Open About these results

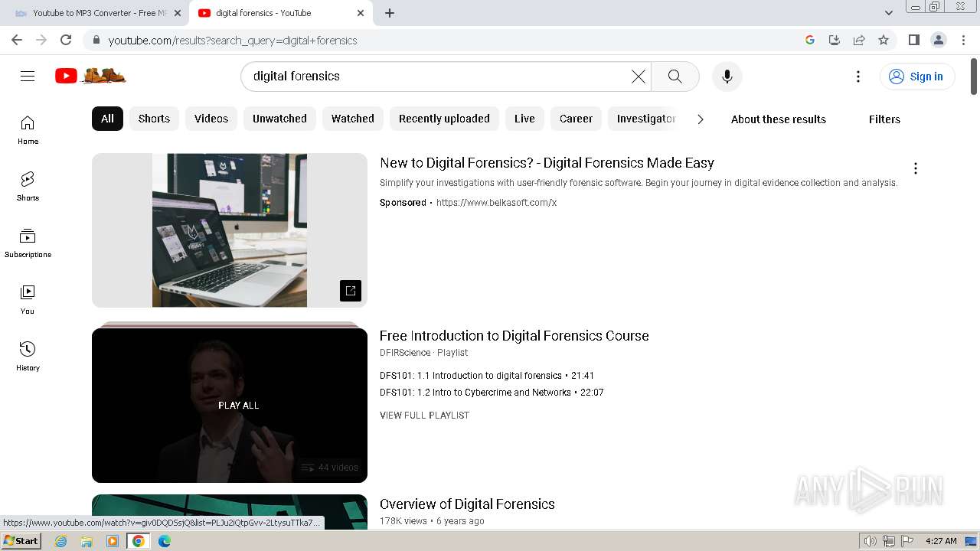point(779,119)
